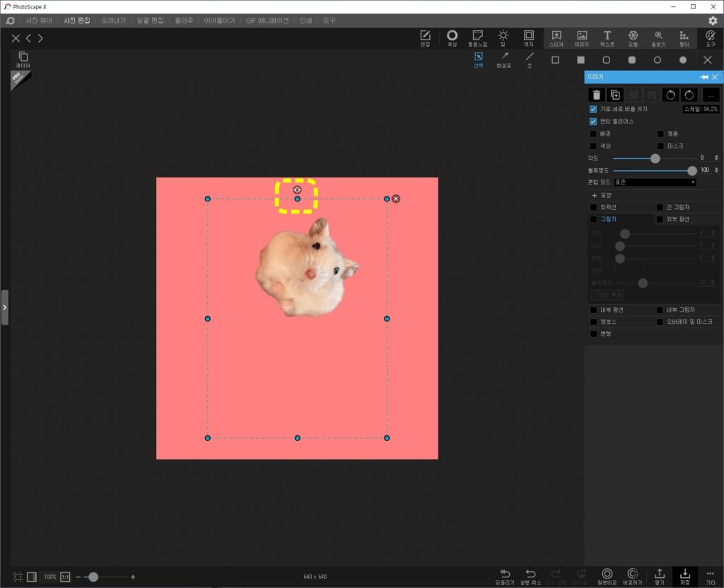Click the 저장 (Save) button
Viewport: 724px width, 588px height.
684,577
